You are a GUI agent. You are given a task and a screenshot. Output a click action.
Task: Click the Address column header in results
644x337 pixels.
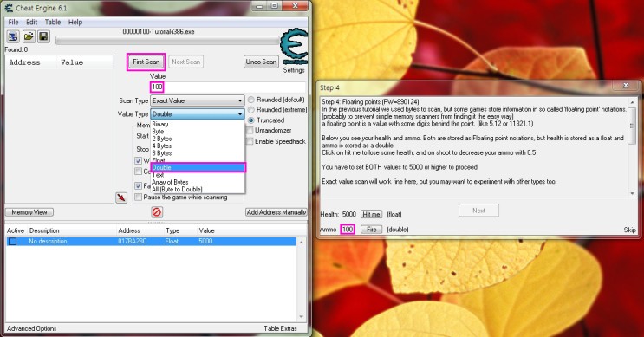(x=24, y=62)
